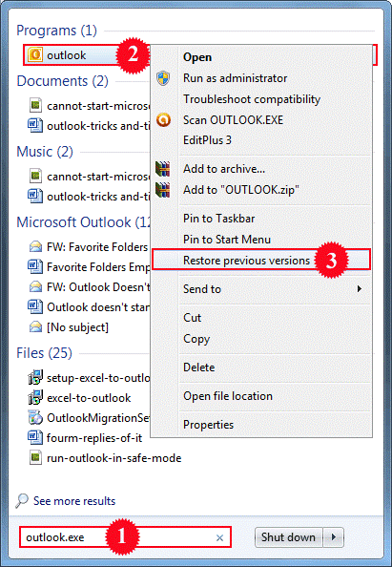Click the UAC shield icon by Run as administrator

(163, 78)
